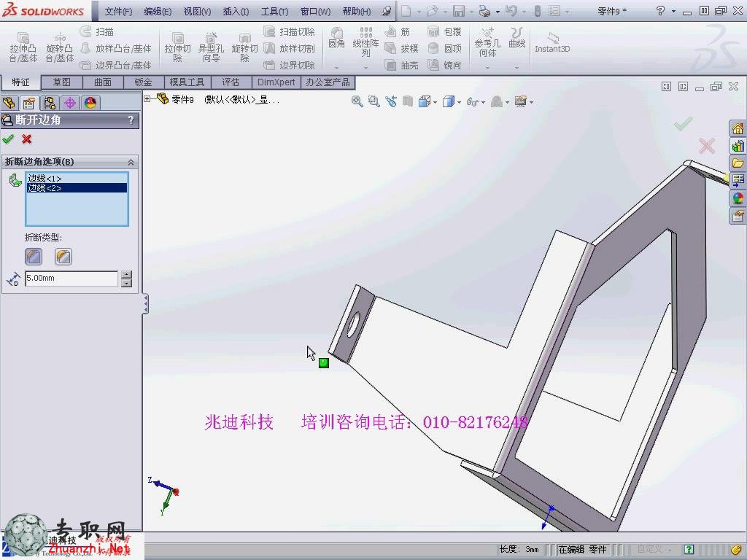747x560 pixels.
Task: Open the 视图(V) menu
Action: click(x=197, y=12)
